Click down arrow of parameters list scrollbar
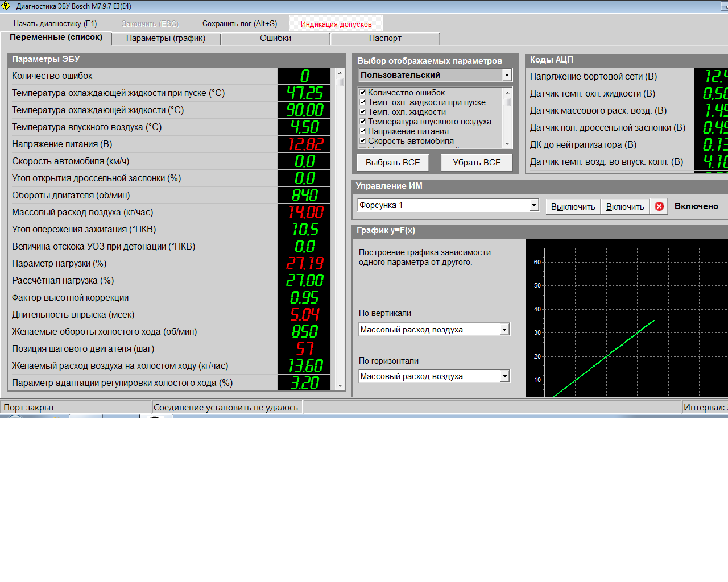Screen dimensions: 728x582 [x=340, y=386]
